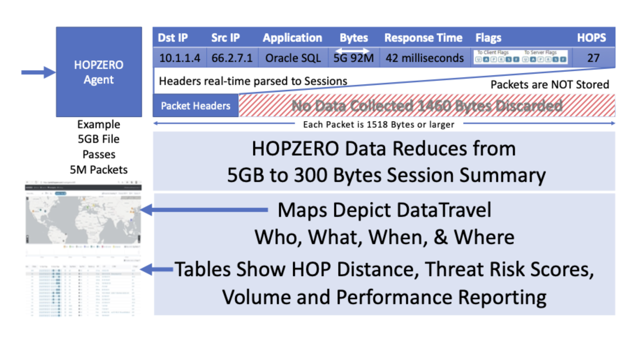Image resolution: width=644 pixels, height=346 pixels.
Task: Select the Dst IP column header
Action: tap(173, 37)
